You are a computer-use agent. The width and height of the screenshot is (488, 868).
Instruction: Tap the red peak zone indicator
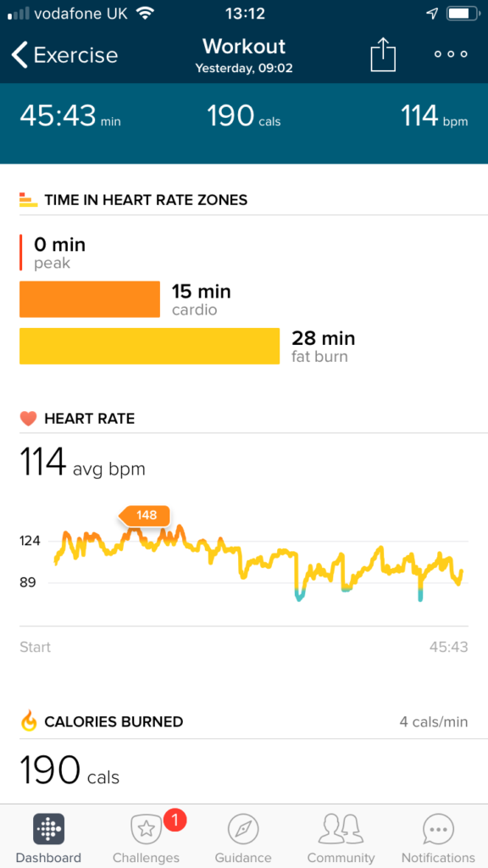[21, 253]
